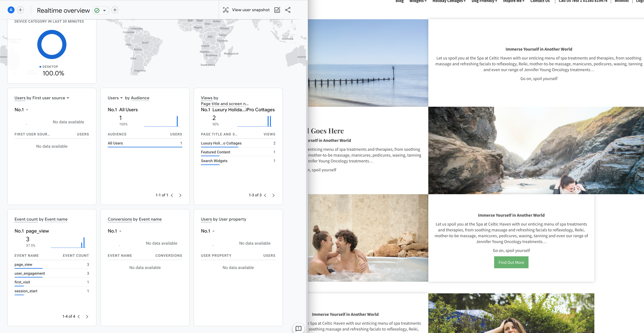Image resolution: width=644 pixels, height=333 pixels.
Task: Go to next page in Event count card
Action: click(87, 317)
